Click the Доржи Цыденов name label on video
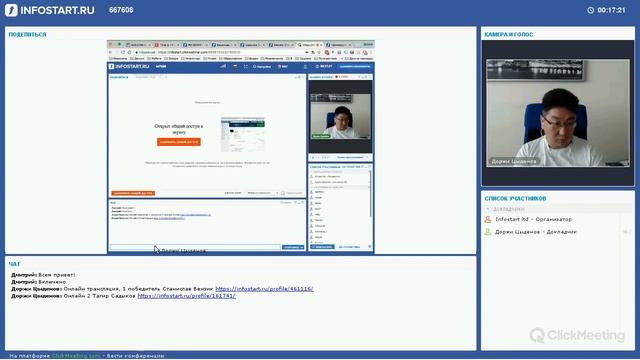640x360 pixels. click(x=514, y=162)
